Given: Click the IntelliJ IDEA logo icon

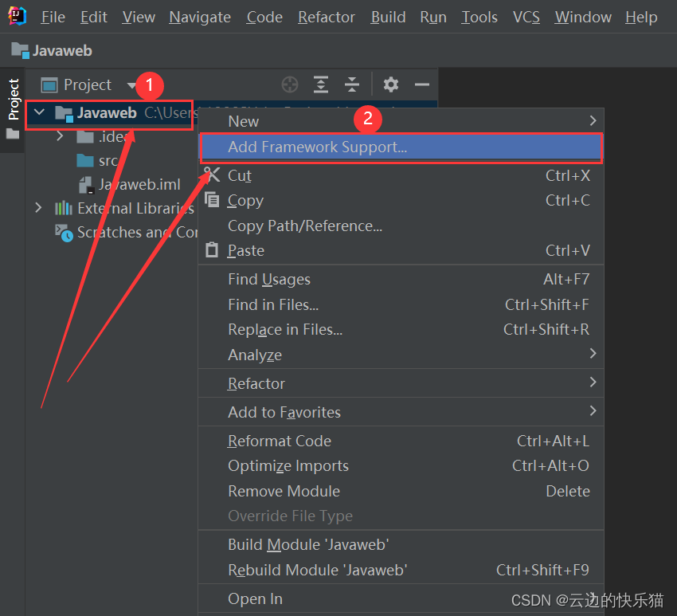Looking at the screenshot, I should click(x=18, y=17).
